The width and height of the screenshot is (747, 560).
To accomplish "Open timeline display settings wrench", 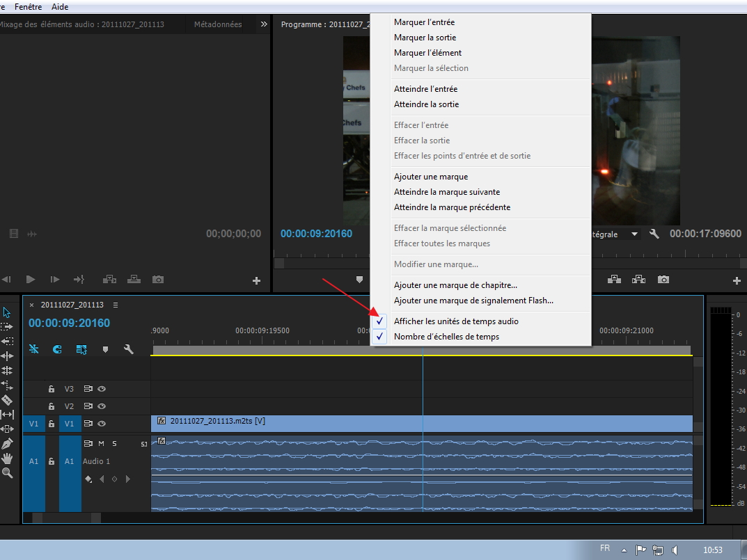I will point(128,349).
